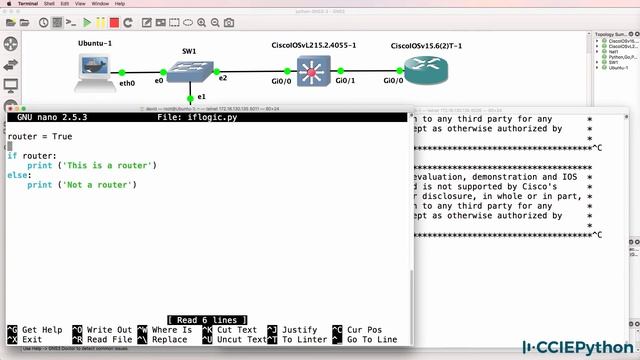The height and width of the screenshot is (360, 640).
Task: Select the Draw rectangle tool
Action: pyautogui.click(x=174, y=23)
